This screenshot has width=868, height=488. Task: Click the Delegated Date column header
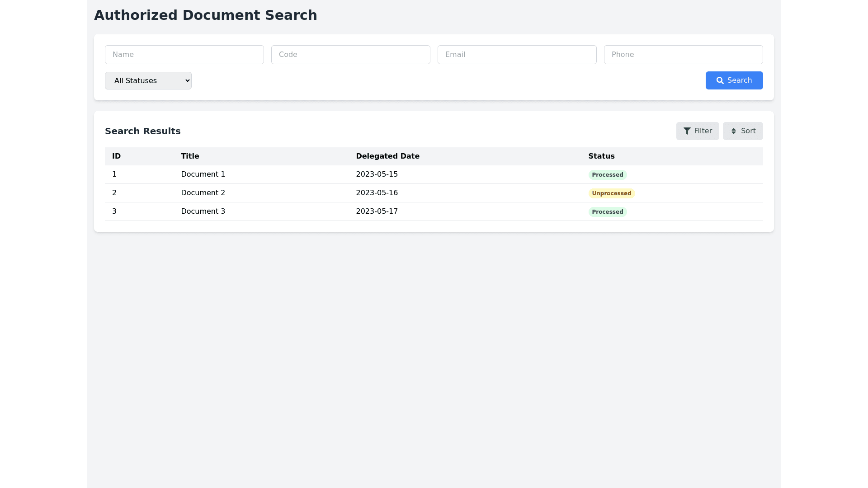(x=387, y=156)
